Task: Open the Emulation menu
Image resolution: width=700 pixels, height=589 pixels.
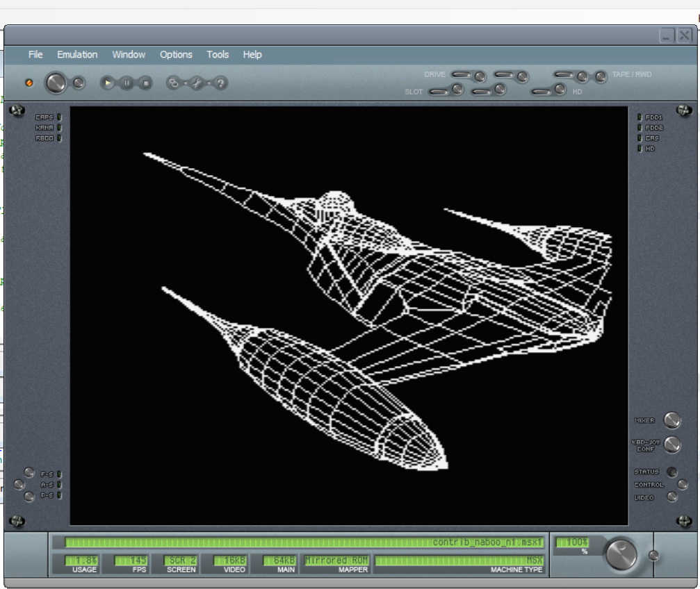Action: coord(77,55)
